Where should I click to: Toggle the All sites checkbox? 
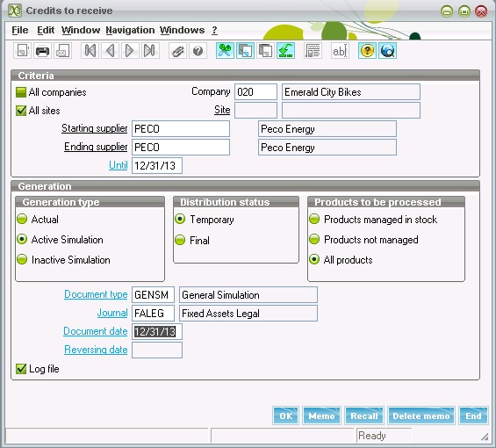pyautogui.click(x=21, y=111)
